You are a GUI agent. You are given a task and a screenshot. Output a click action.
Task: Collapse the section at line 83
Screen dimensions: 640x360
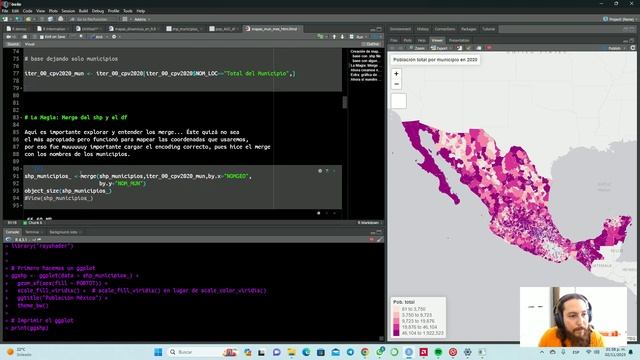click(21, 118)
